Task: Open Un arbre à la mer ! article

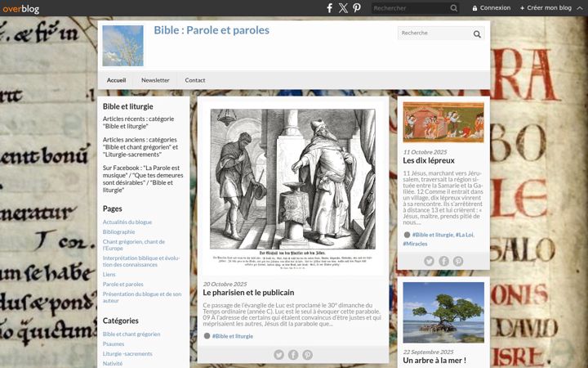Action: coord(434,361)
